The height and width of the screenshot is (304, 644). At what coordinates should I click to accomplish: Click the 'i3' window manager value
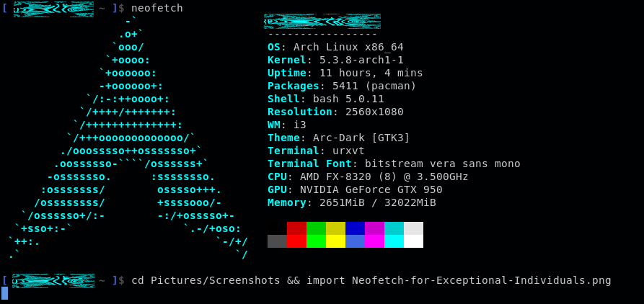coord(300,125)
